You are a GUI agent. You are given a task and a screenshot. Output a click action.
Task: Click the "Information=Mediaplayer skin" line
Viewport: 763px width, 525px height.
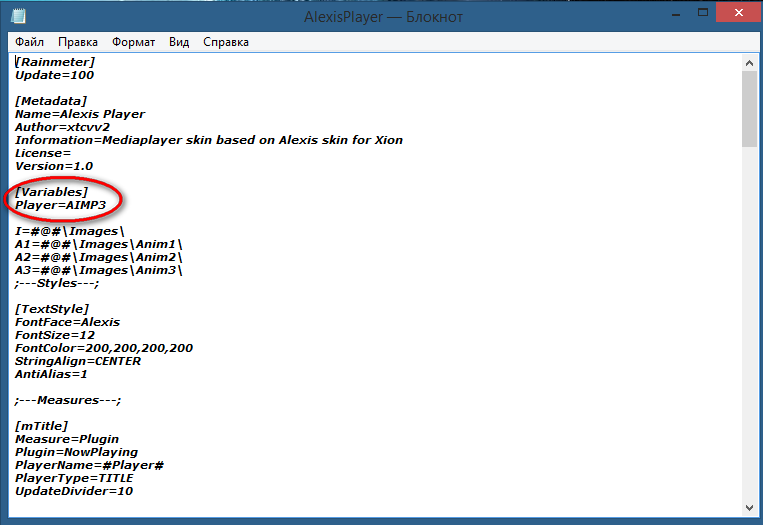click(x=209, y=140)
